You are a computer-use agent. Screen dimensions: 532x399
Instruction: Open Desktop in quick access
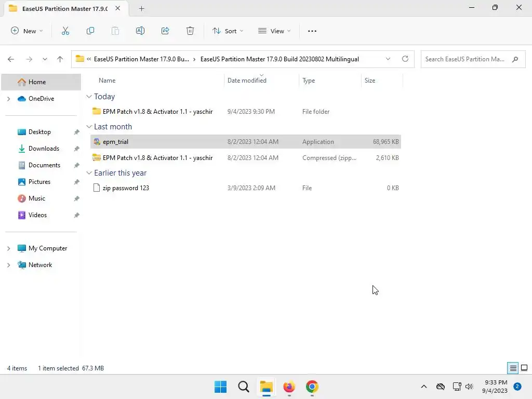39,132
